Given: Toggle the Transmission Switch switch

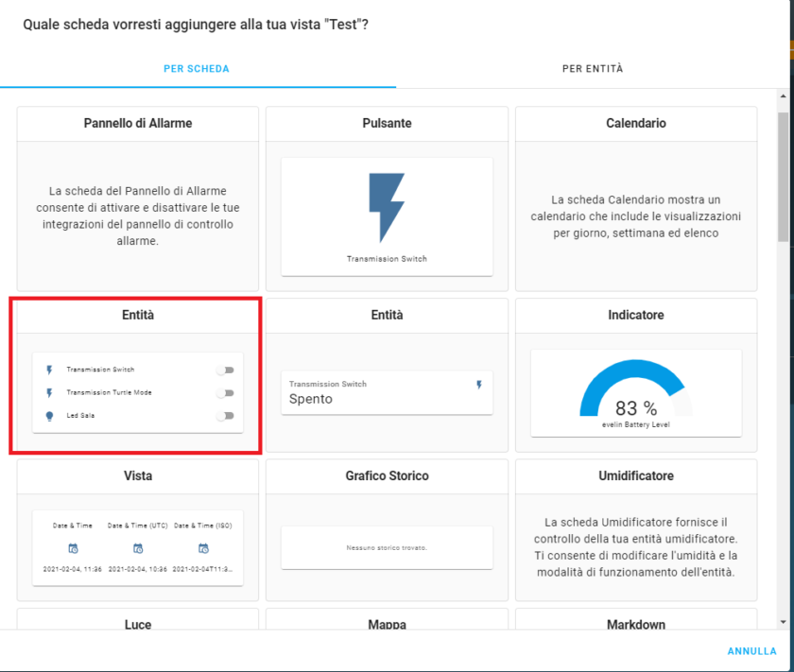Looking at the screenshot, I should pos(225,370).
